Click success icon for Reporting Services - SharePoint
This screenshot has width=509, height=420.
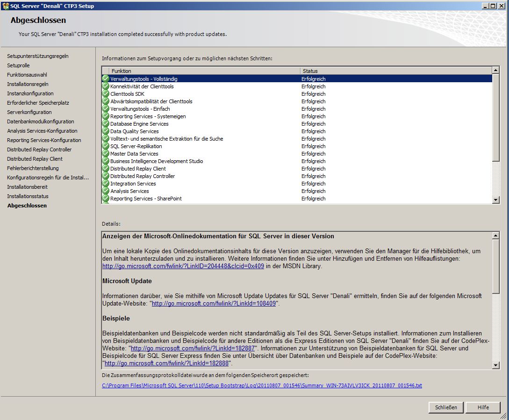(106, 198)
